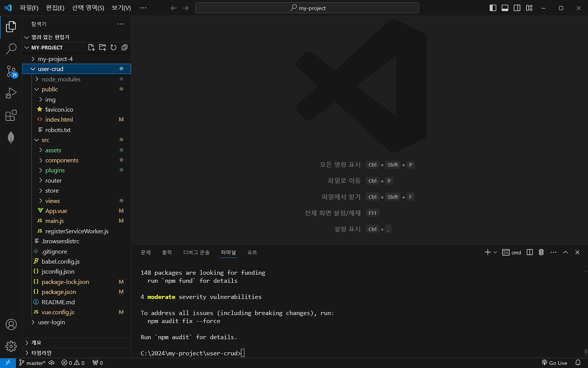Open errors and warnings status indicator
Image resolution: width=588 pixels, height=368 pixels.
73,363
